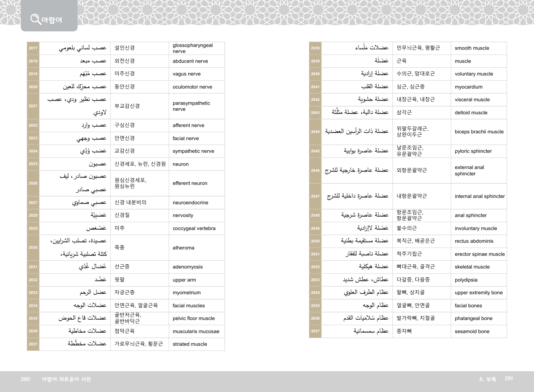Select the 'myocardium' cell
The height and width of the screenshot is (392, 534).
(x=469, y=87)
